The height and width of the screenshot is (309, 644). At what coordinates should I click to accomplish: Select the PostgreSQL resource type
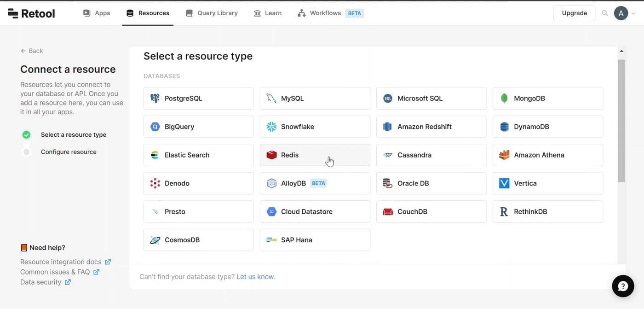click(x=198, y=99)
